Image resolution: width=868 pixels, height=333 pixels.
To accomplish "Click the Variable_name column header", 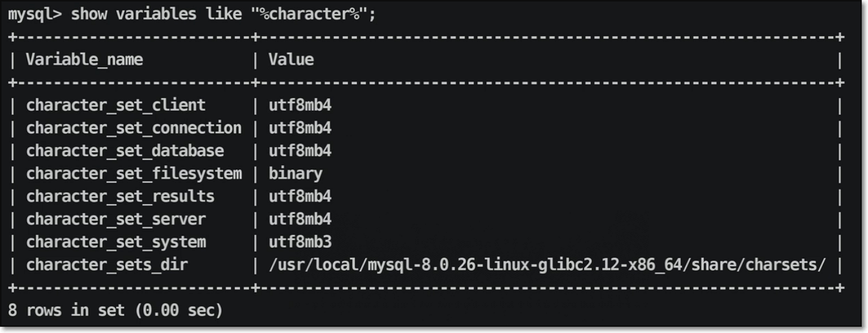I will pyautogui.click(x=84, y=60).
